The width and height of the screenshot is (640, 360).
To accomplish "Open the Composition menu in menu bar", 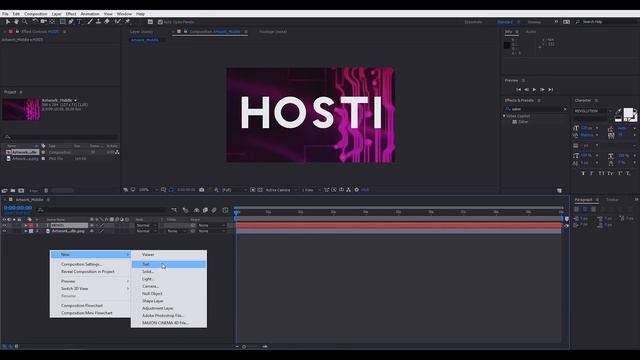I will [36, 14].
